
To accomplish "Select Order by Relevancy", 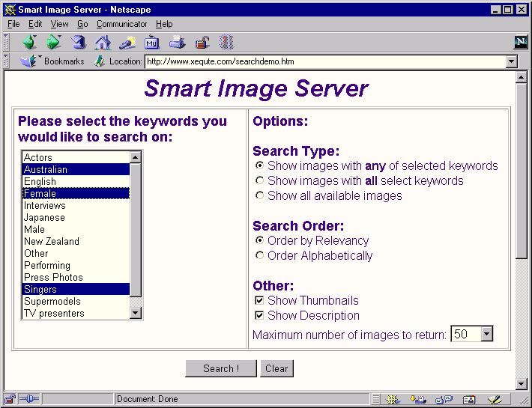I will click(x=259, y=240).
